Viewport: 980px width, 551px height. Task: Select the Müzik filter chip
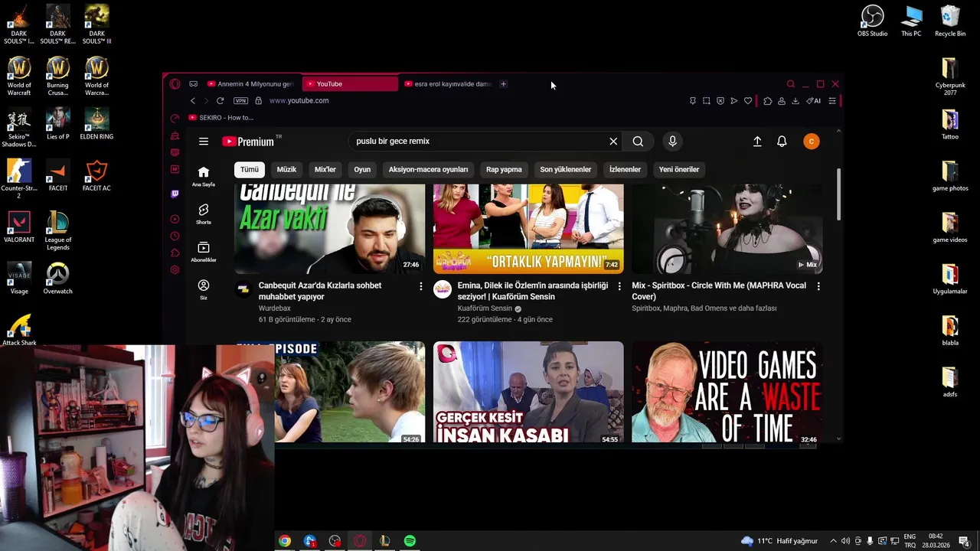tap(286, 170)
